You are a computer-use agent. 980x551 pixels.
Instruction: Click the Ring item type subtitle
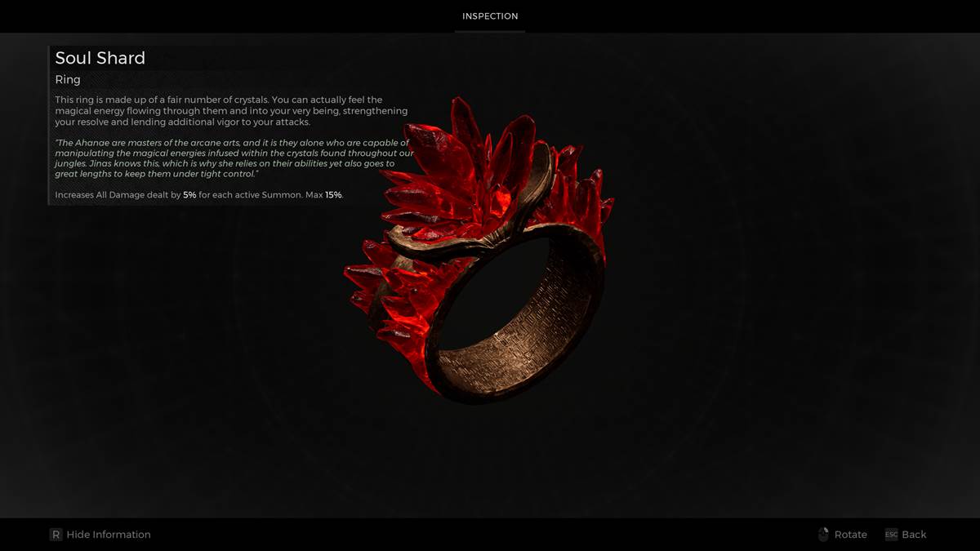click(68, 80)
